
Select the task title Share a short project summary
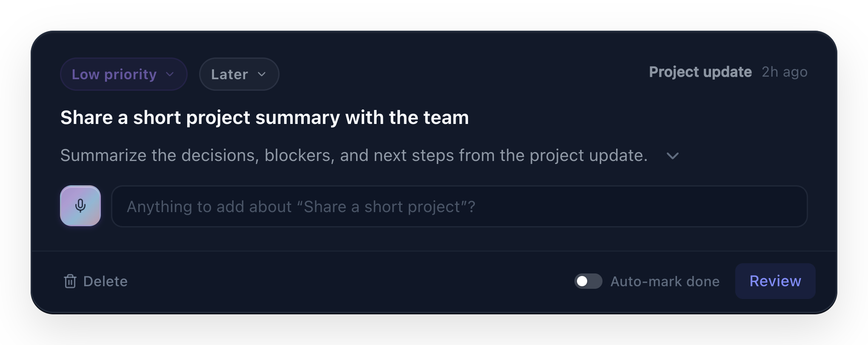tap(265, 118)
